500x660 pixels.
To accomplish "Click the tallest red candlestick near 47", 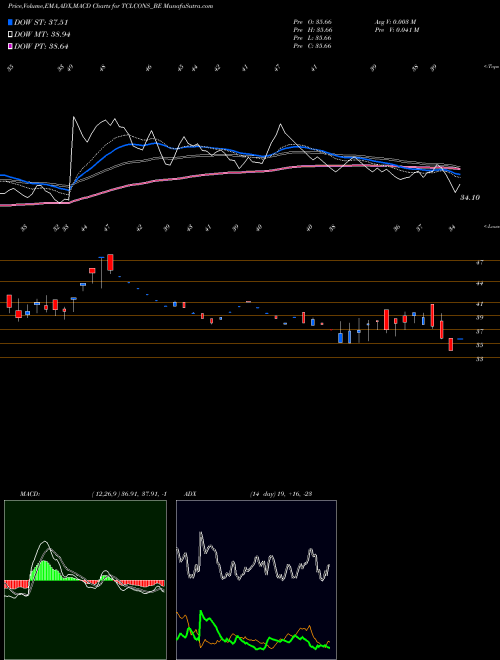I will click(x=110, y=263).
